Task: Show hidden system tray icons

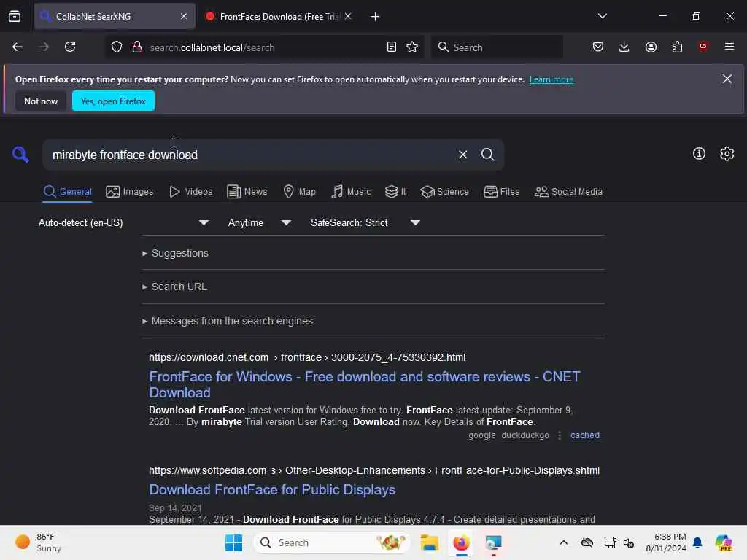Action: pos(564,542)
